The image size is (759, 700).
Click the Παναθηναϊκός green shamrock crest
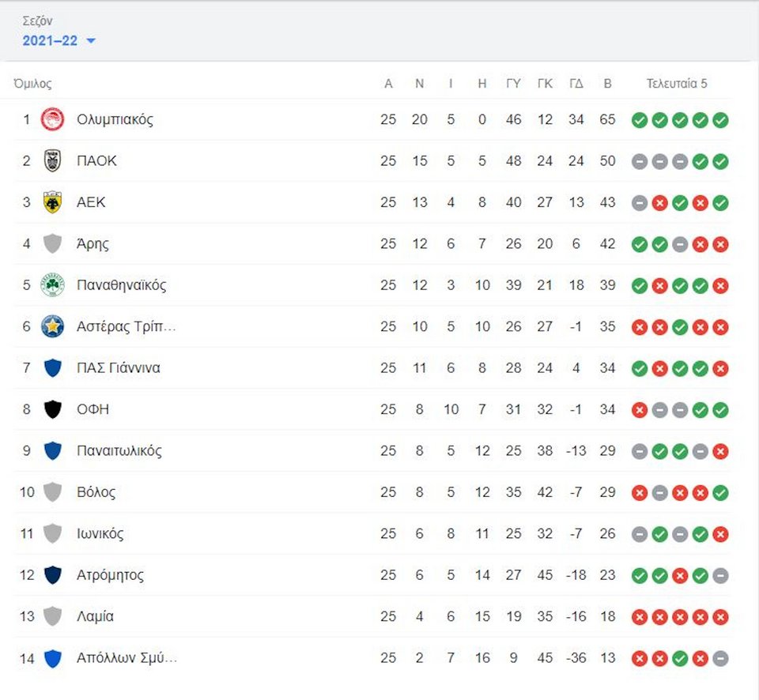52,285
